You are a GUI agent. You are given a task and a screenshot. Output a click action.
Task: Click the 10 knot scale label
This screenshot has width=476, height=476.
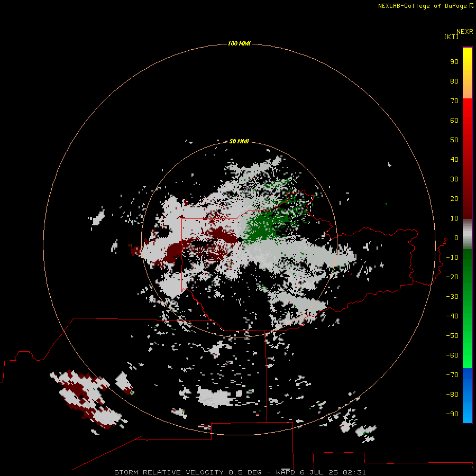coord(454,218)
